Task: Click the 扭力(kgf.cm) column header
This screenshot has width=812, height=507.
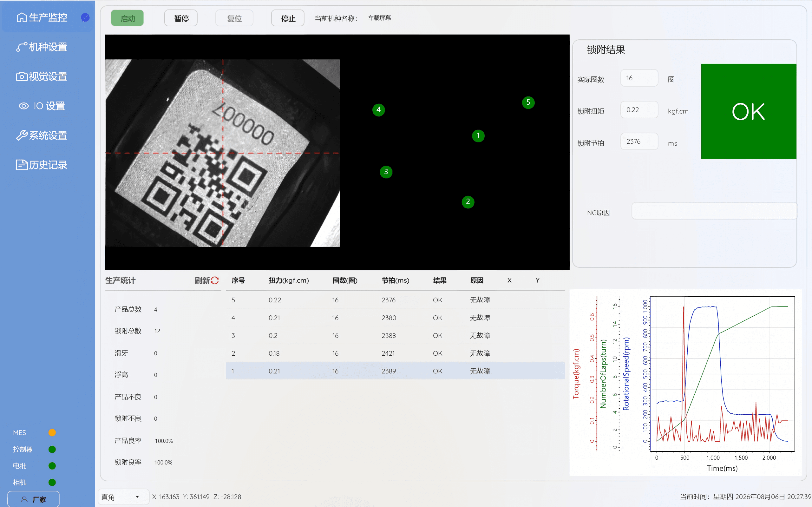Action: click(x=289, y=280)
